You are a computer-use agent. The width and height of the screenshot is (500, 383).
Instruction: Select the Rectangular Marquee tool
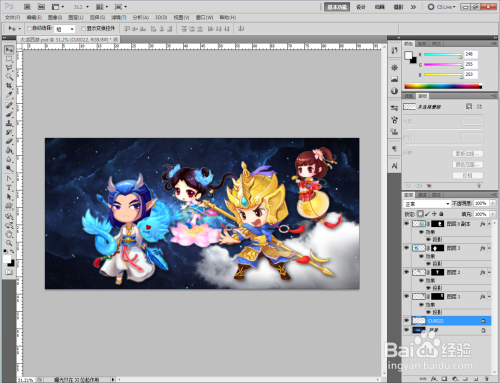click(9, 59)
